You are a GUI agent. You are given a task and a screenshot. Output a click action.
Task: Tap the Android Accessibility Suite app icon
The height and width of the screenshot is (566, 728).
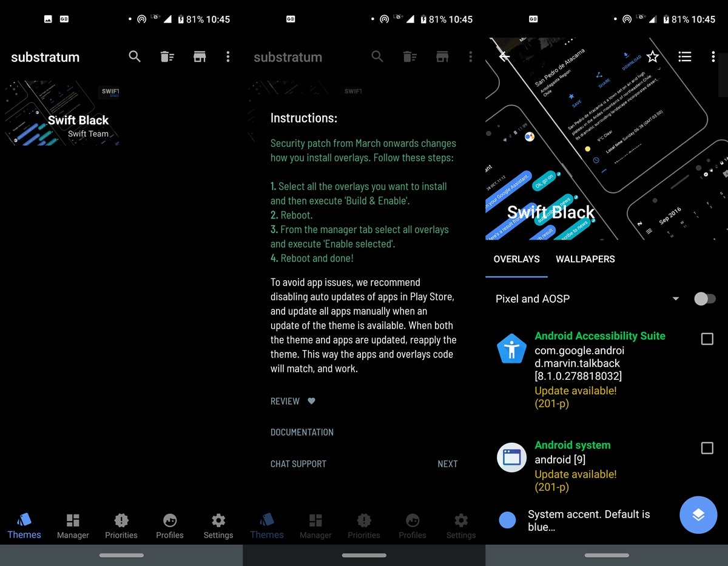[x=511, y=349]
